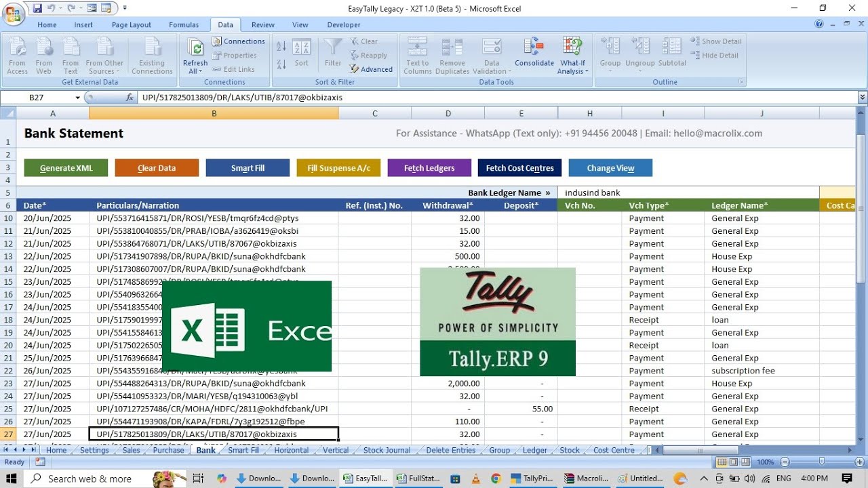Select the Purchase sheet tab
The height and width of the screenshot is (488, 868).
coord(168,450)
